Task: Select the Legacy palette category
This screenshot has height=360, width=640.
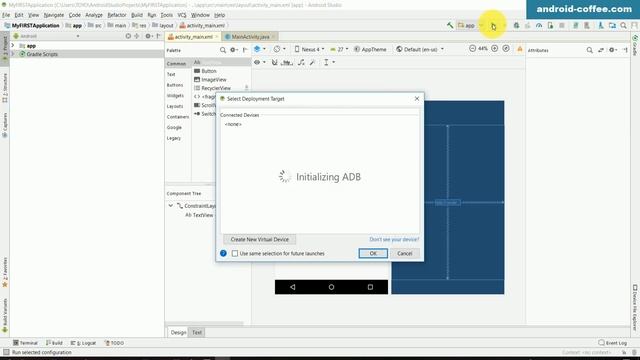Action: click(173, 138)
